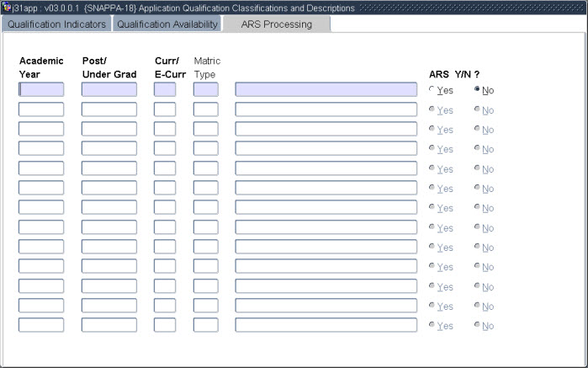Click the j31app icon in title bar
588x368 pixels.
8,8
